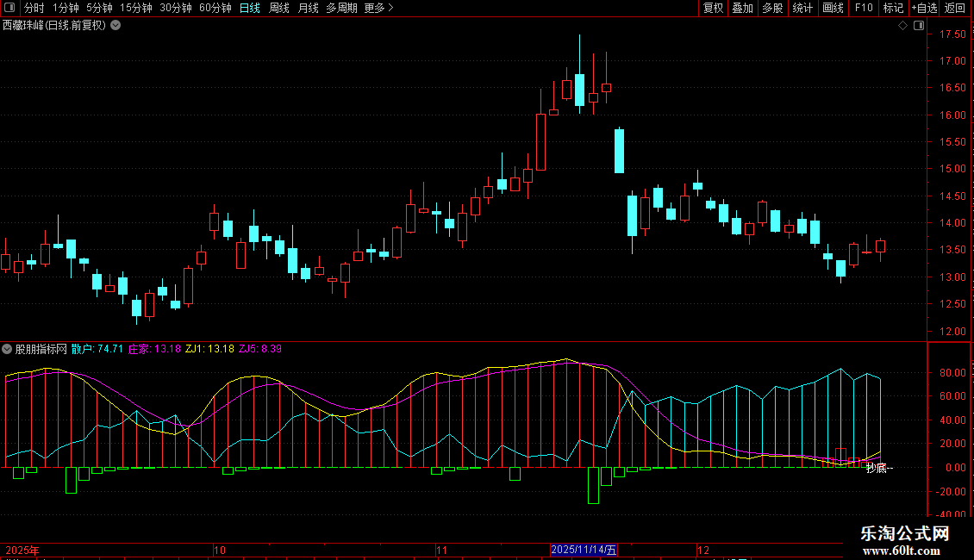The height and width of the screenshot is (560, 974).
Task: Select the 60分钟 period
Action: click(215, 8)
